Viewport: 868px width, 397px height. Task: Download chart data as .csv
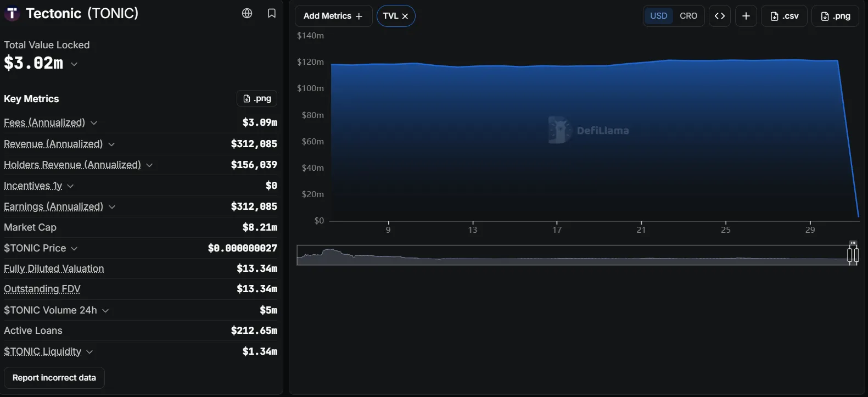[x=785, y=16]
